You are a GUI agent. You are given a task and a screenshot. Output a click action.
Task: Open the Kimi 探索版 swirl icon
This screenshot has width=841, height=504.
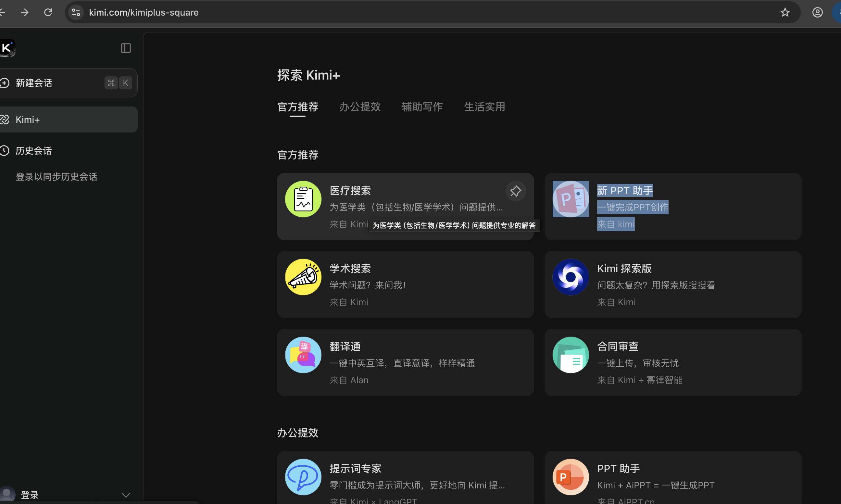(571, 277)
